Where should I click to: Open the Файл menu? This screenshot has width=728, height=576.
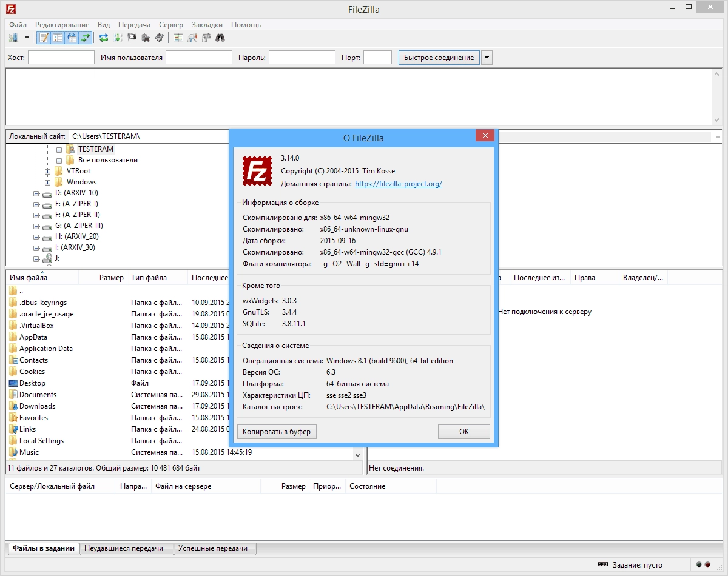(18, 25)
